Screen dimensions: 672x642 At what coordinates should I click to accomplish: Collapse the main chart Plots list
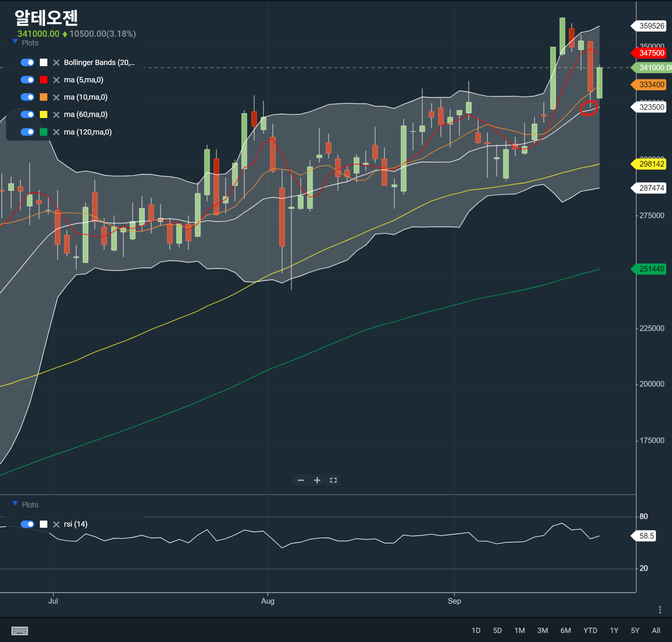pos(15,42)
